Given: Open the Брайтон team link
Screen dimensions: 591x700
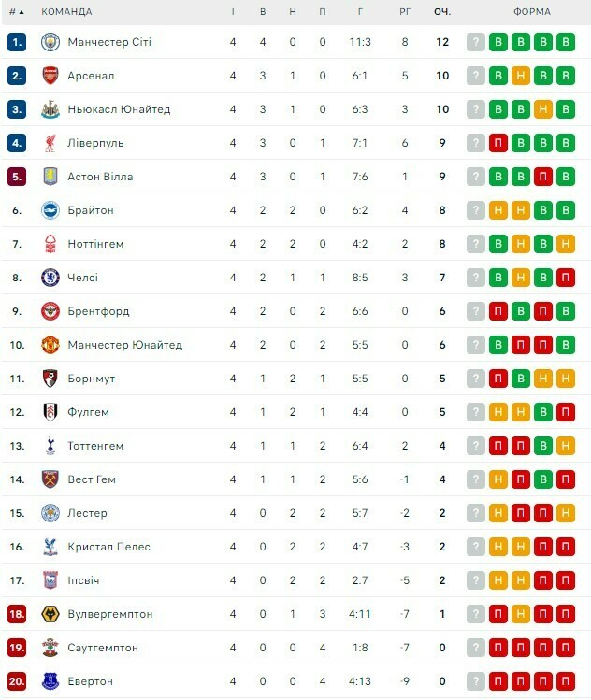Looking at the screenshot, I should coord(91,210).
